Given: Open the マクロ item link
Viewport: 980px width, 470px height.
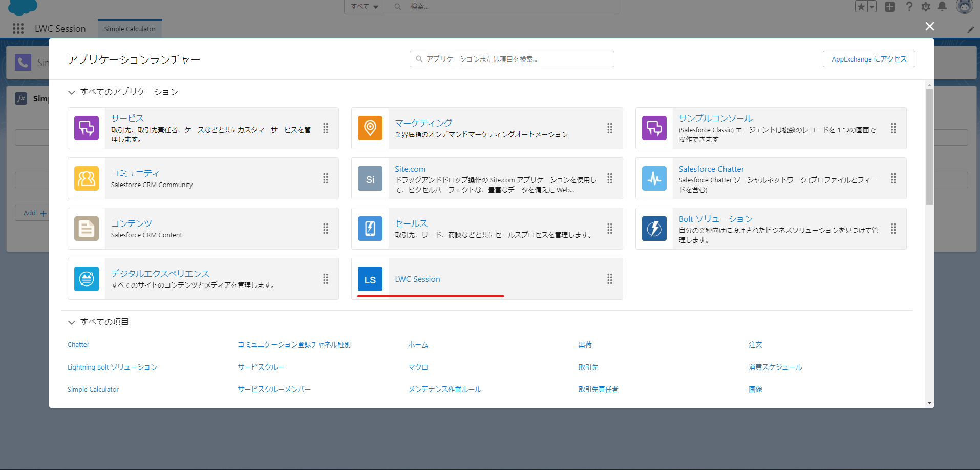Looking at the screenshot, I should point(418,367).
